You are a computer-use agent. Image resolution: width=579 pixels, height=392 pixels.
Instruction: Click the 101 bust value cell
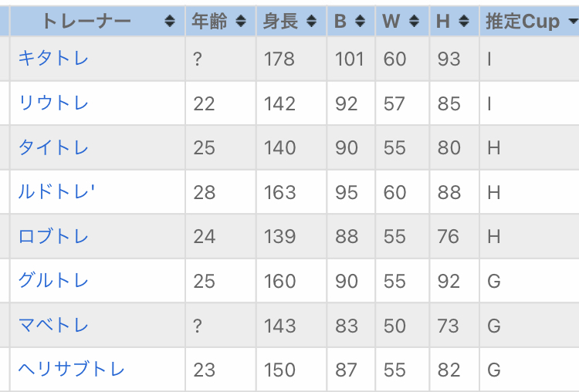349,59
